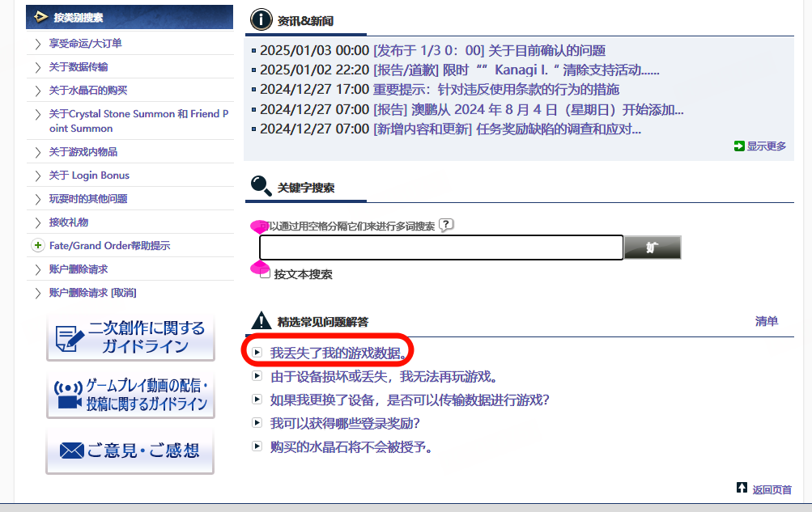
Task: Click the envelope icon on feedback banner
Action: 71,451
